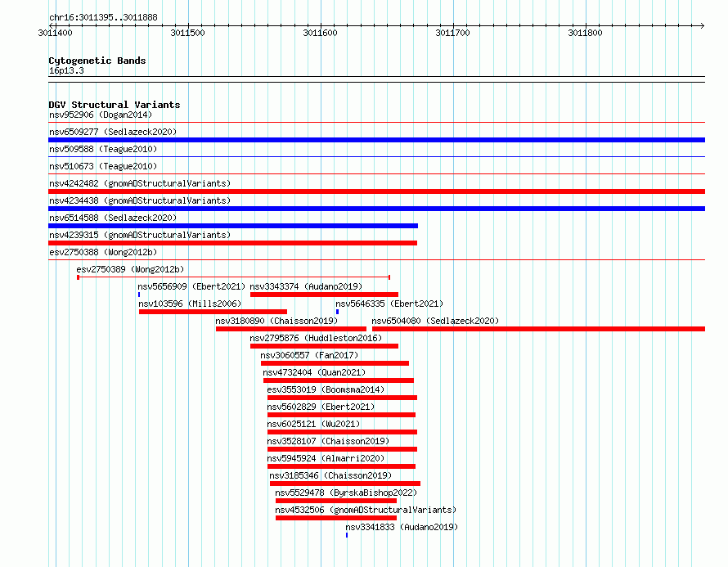Click the DGV Structural Variants track title
The image size is (728, 567).
115,105
